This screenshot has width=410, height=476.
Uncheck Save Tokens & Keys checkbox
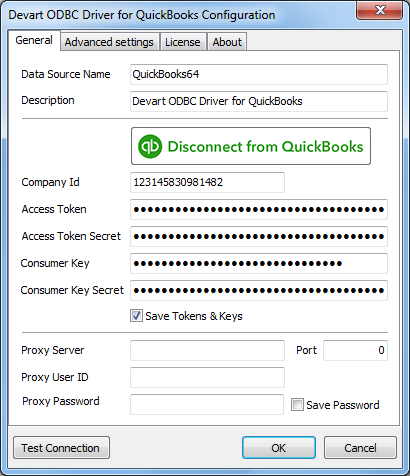(136, 316)
